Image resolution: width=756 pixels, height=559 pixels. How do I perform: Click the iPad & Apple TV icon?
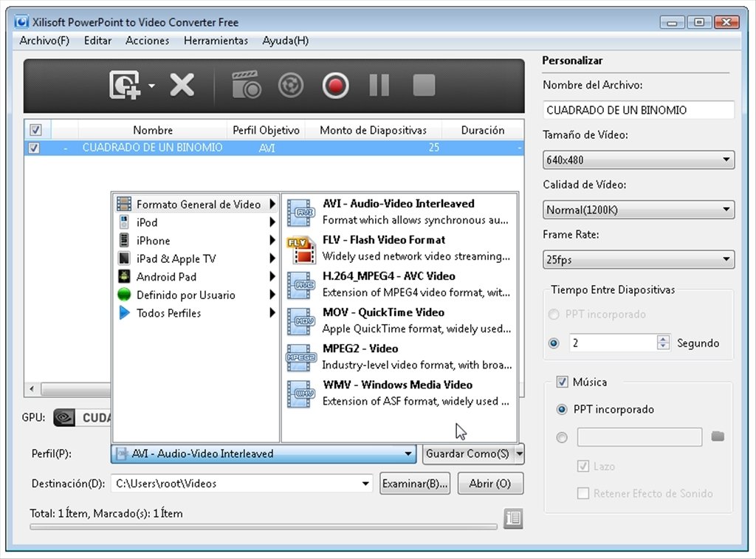(124, 258)
